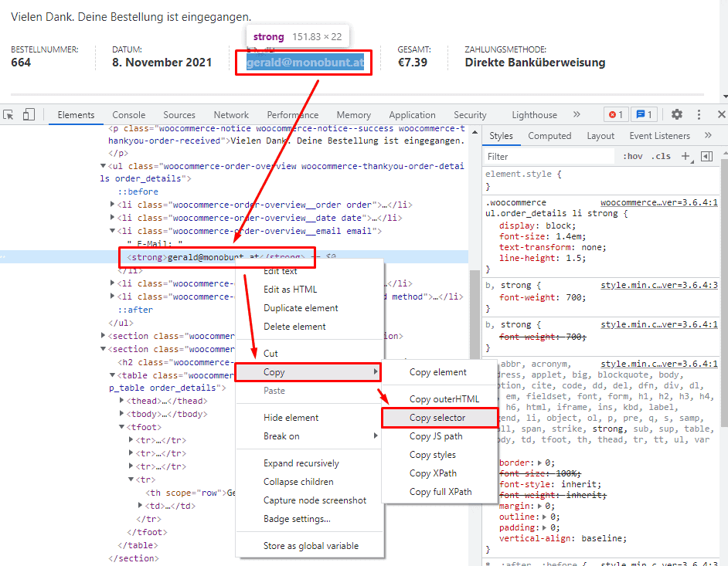Image resolution: width=728 pixels, height=566 pixels.
Task: Expand the tbody node
Action: coord(121,413)
